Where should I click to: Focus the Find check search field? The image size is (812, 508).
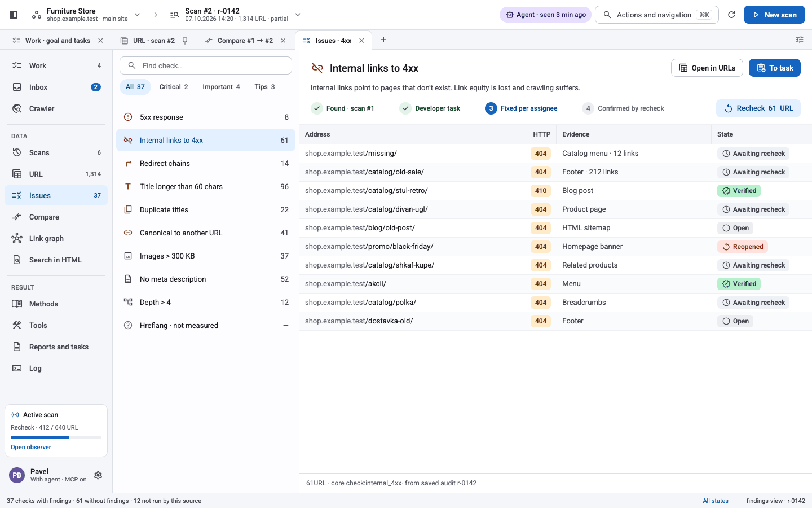point(206,65)
